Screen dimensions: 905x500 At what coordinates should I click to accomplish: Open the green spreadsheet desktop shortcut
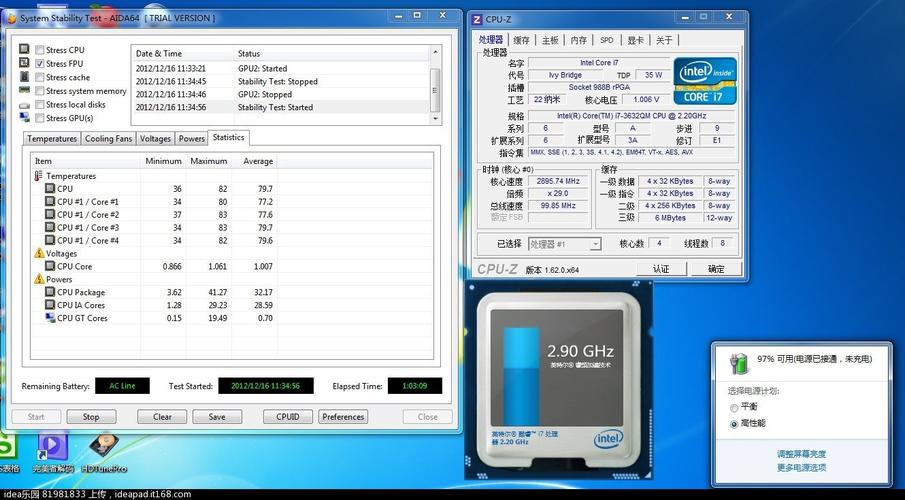[x=7, y=452]
